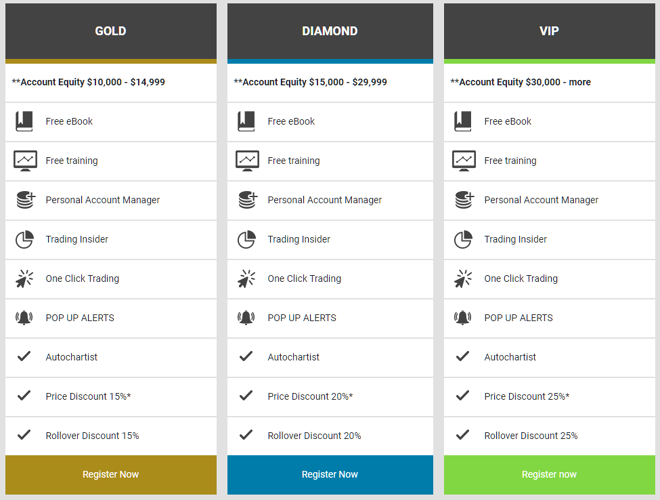Click the Trading Insider pie chart icon in Diamond
This screenshot has height=500, width=660.
pyautogui.click(x=247, y=240)
